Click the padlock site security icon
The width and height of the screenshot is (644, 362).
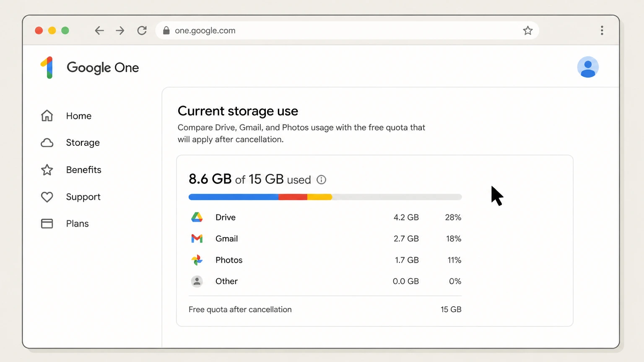[x=166, y=31]
